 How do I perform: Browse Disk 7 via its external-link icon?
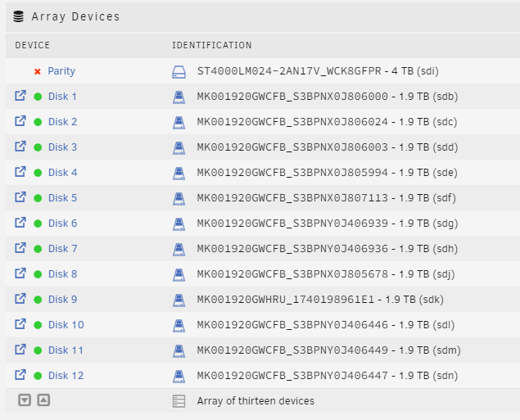(20, 247)
